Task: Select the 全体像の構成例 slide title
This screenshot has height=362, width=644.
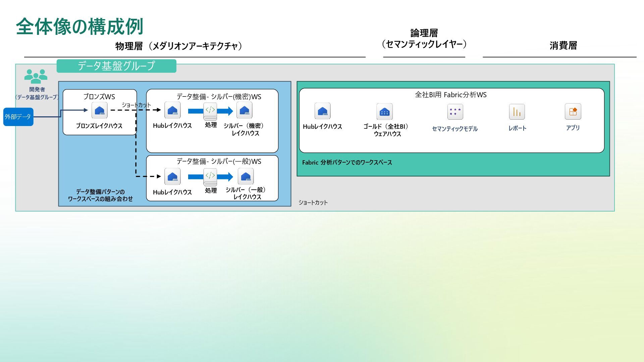Action: pos(80,27)
